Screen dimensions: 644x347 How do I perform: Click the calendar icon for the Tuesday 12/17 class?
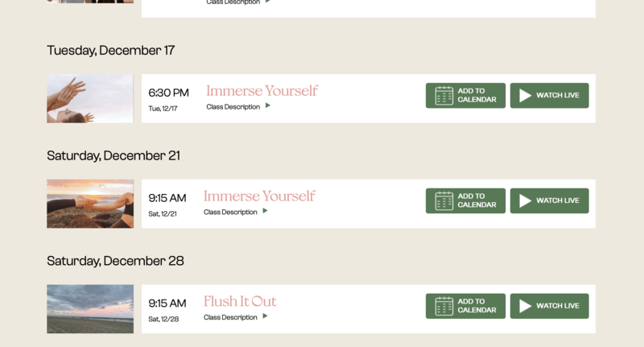[444, 96]
